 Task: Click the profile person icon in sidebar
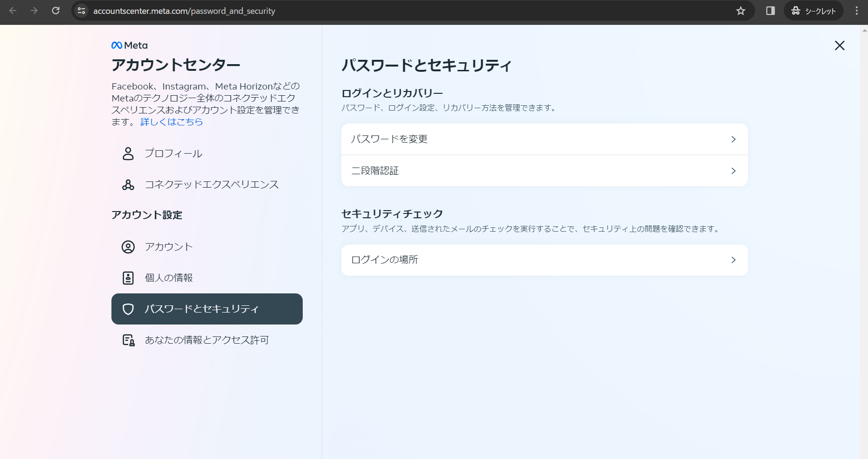pos(128,154)
